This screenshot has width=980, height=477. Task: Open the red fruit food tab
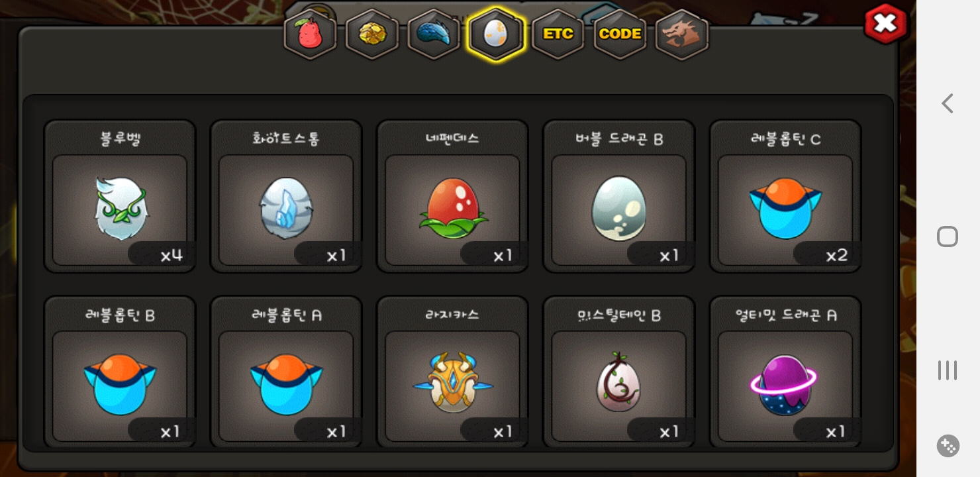click(x=310, y=34)
